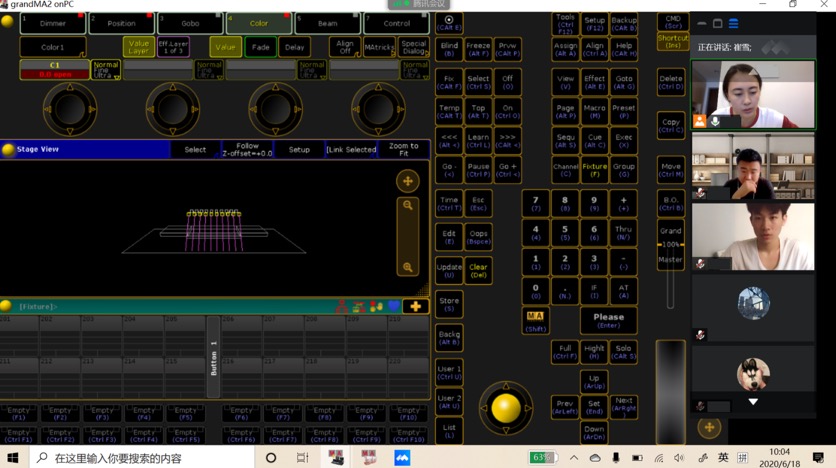The height and width of the screenshot is (468, 836).
Task: Toggle Freeze key
Action: point(478,49)
